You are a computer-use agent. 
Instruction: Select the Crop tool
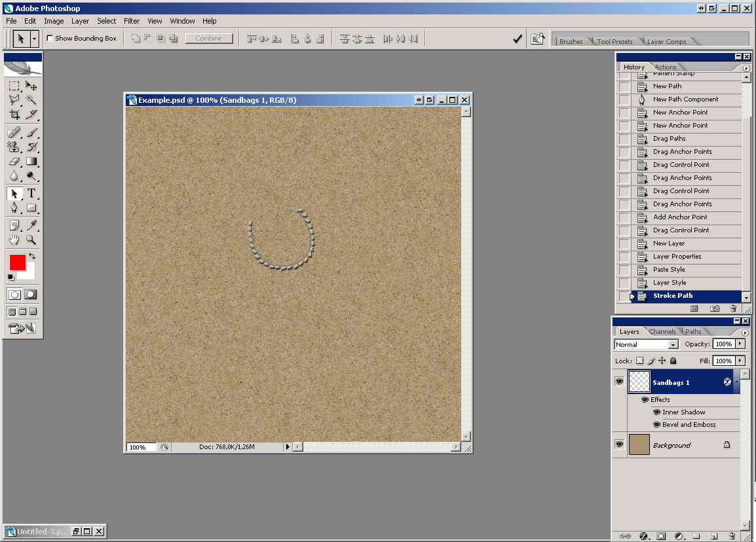(x=14, y=115)
